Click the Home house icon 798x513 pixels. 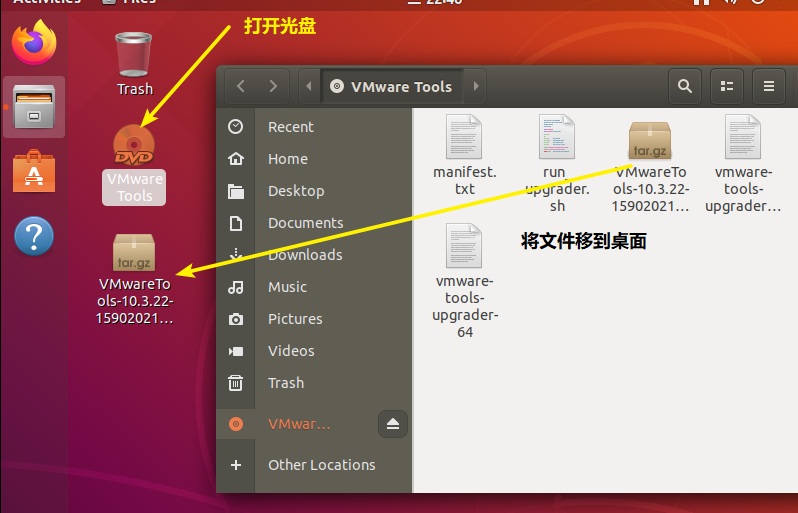[x=236, y=159]
